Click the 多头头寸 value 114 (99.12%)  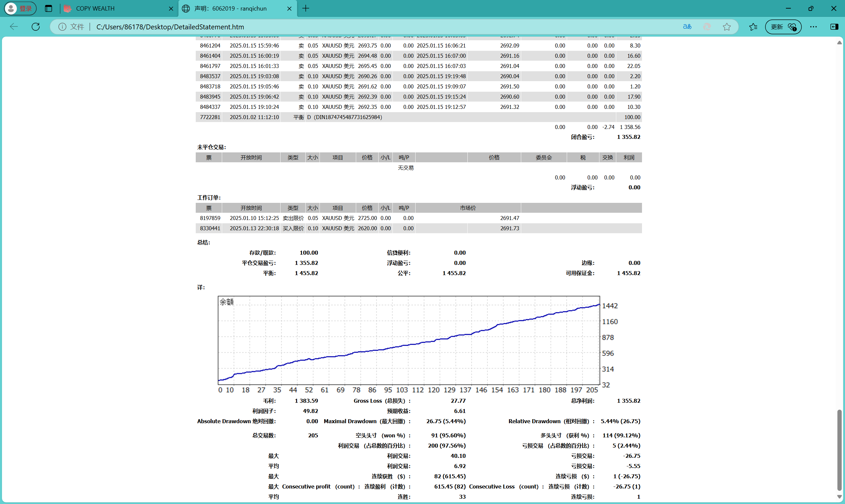(x=622, y=435)
